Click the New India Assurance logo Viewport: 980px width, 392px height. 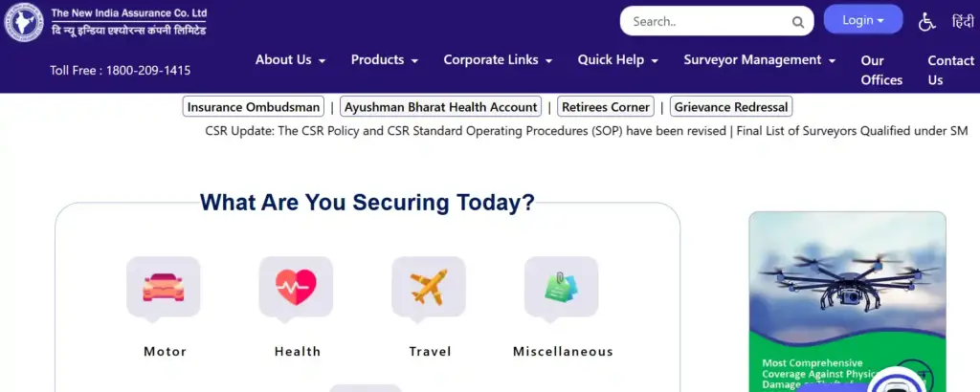[x=24, y=23]
